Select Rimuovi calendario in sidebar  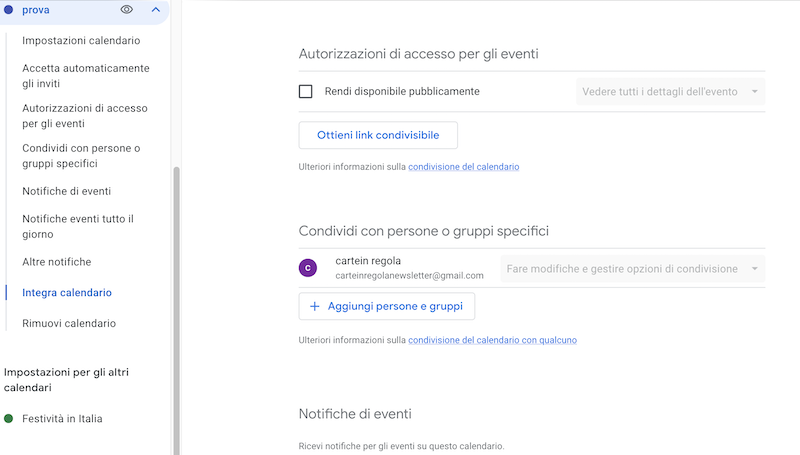(69, 323)
